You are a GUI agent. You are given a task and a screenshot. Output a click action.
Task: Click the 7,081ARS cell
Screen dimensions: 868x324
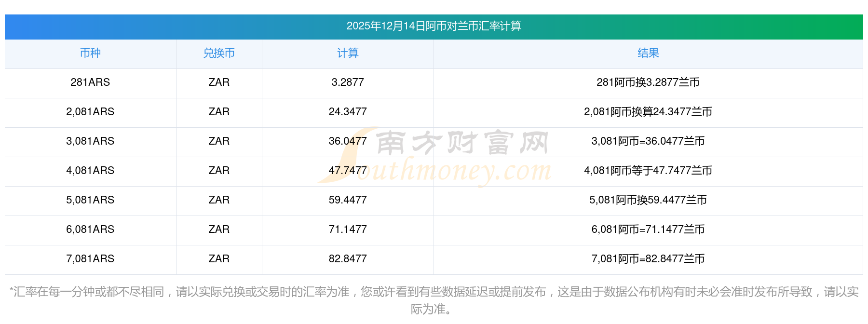(x=90, y=259)
